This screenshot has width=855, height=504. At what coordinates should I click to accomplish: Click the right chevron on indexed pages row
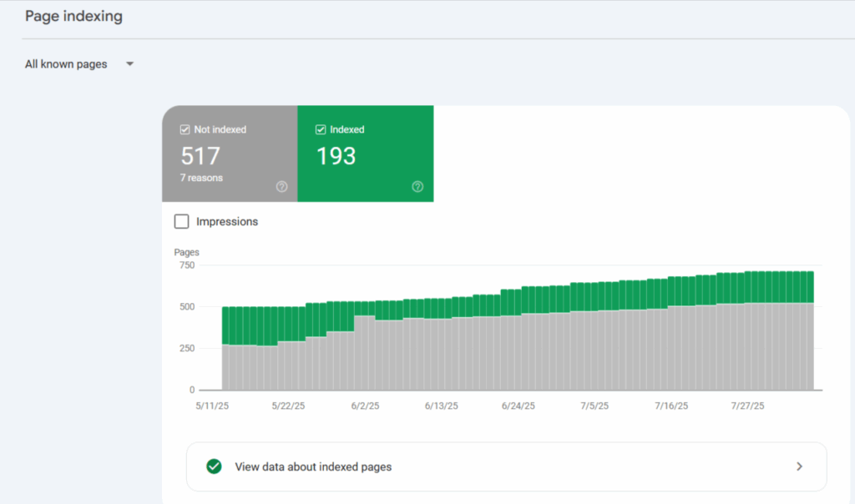[799, 466]
